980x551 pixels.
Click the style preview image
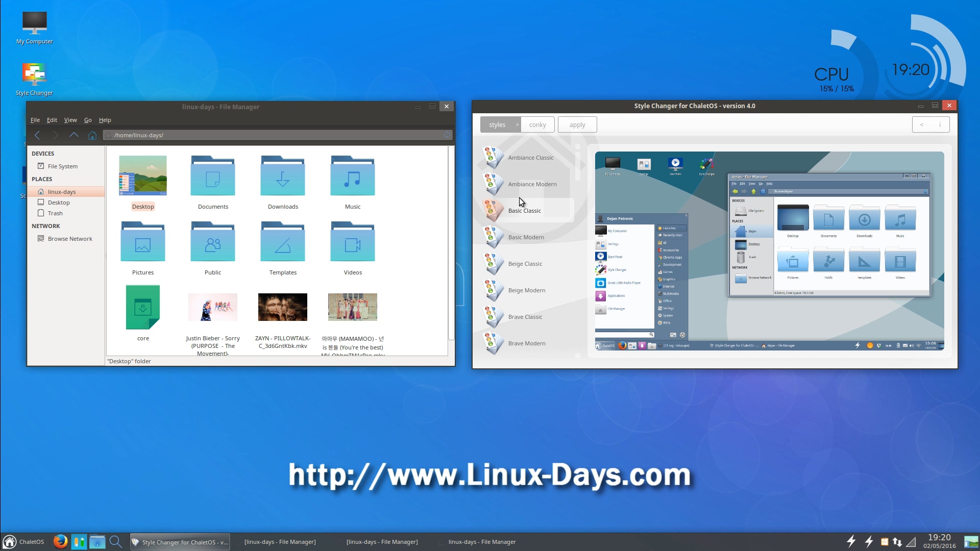coord(769,251)
